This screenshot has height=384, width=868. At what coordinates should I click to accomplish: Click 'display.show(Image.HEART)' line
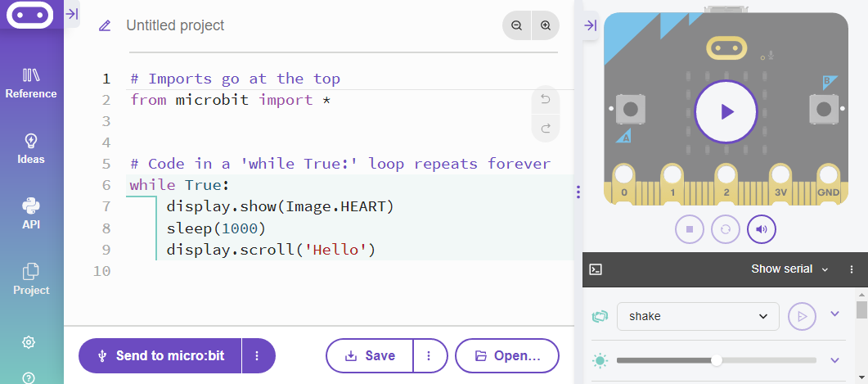coord(280,206)
